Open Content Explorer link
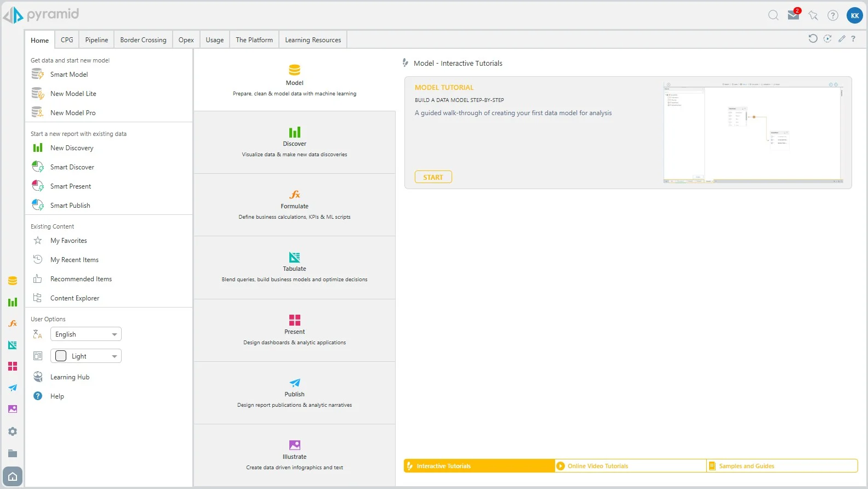 tap(75, 298)
